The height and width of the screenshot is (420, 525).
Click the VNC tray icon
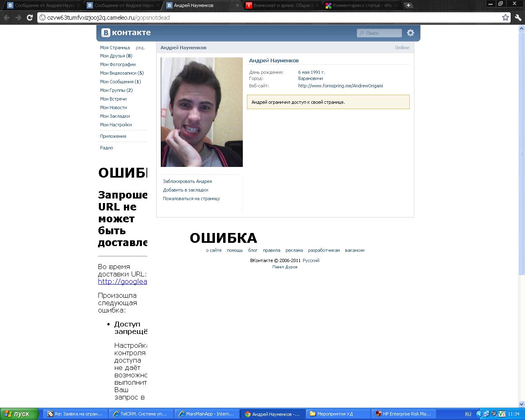click(x=501, y=414)
